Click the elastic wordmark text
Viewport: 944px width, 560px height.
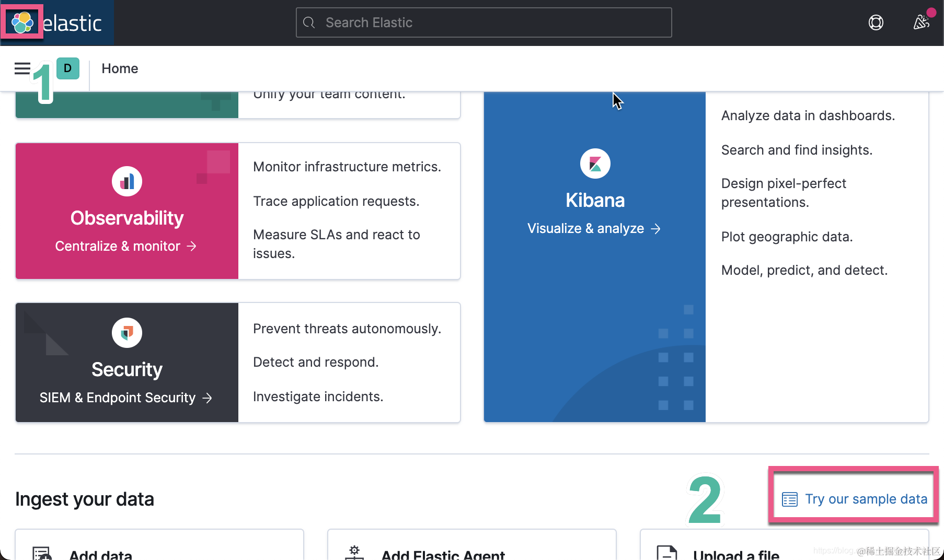click(72, 24)
